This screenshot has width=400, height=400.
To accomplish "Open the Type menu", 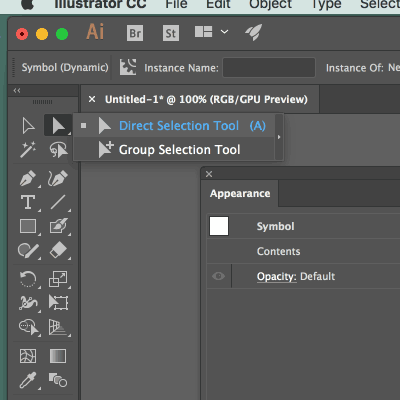I will pyautogui.click(x=326, y=5).
